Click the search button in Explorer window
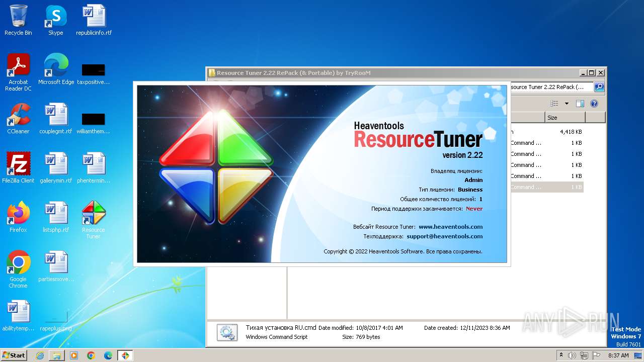This screenshot has height=362, width=644. point(599,87)
